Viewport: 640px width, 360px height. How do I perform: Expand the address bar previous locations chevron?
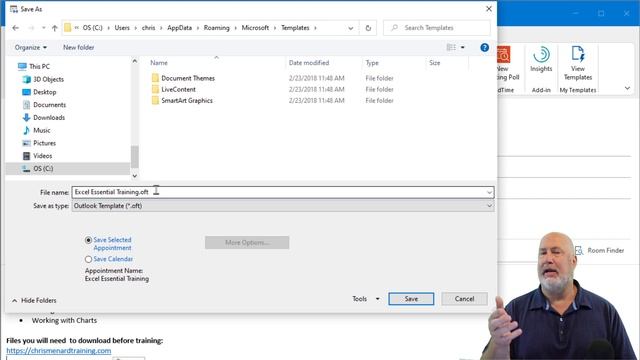[351, 28]
